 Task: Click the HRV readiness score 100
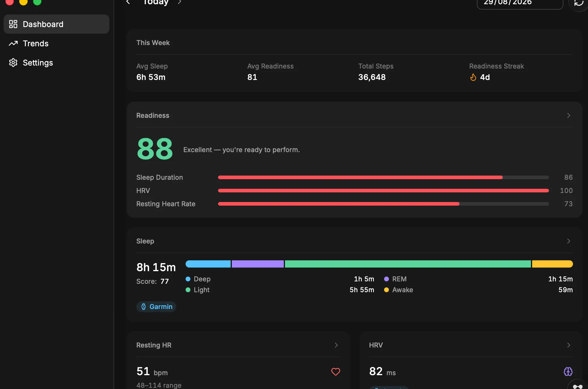coord(566,191)
